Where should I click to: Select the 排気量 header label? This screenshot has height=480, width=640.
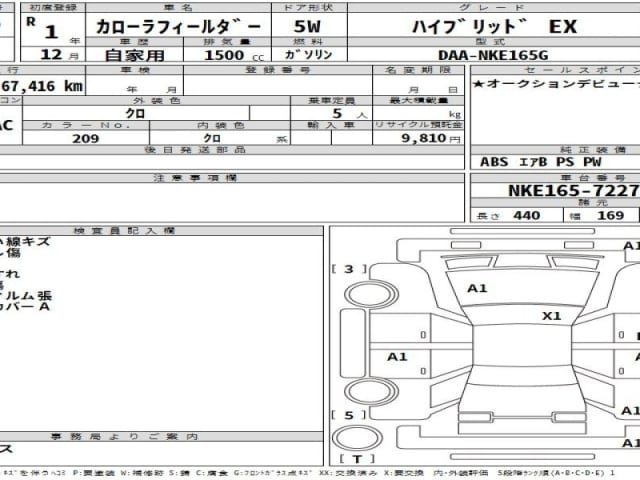click(x=227, y=42)
